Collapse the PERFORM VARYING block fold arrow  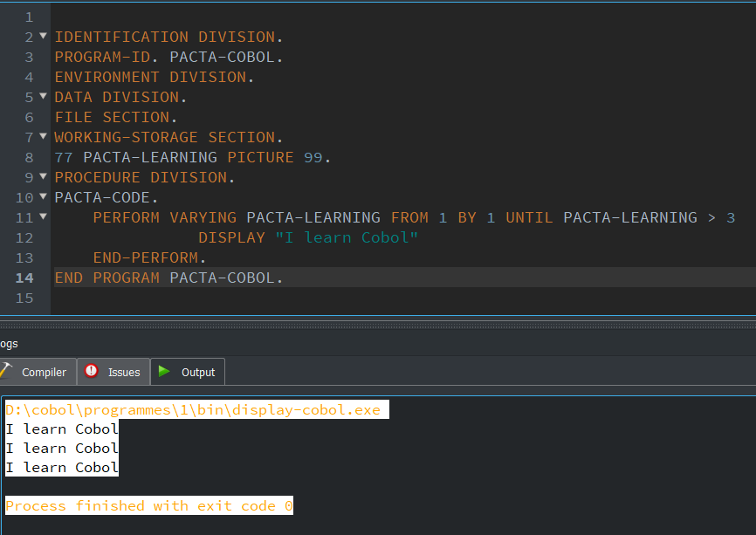[43, 216]
